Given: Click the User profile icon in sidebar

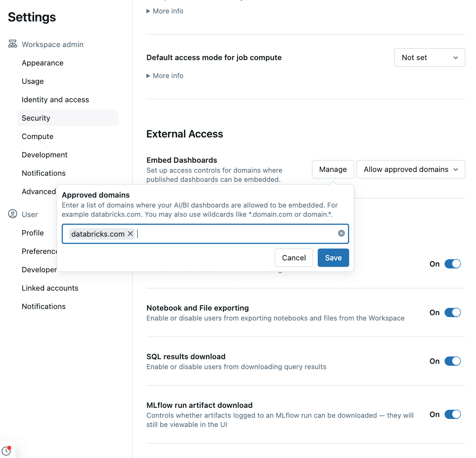Looking at the screenshot, I should click(13, 214).
